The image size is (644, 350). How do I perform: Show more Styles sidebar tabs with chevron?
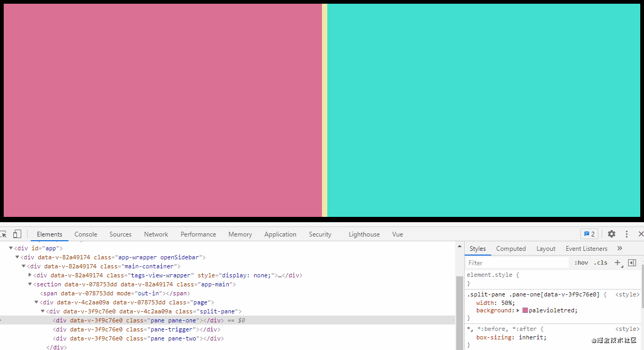click(x=620, y=248)
